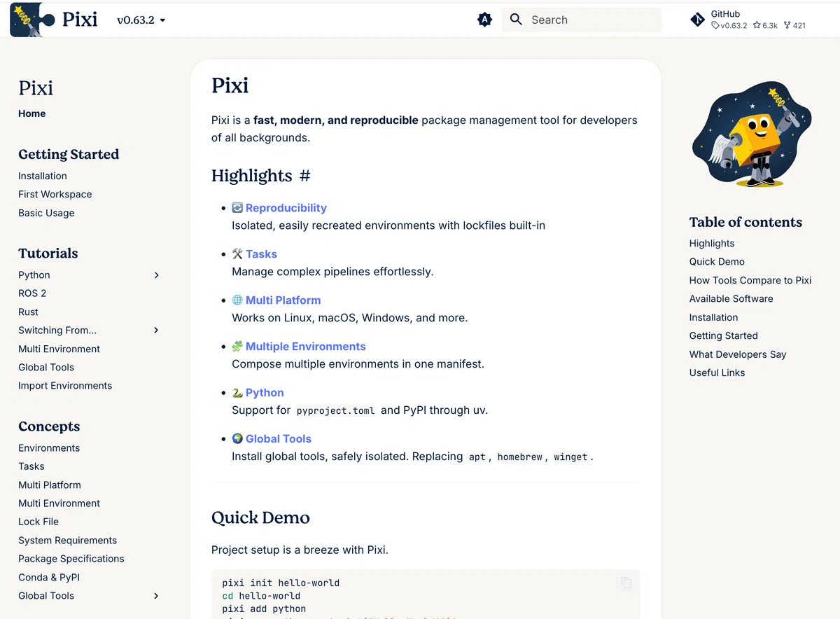The image size is (840, 619).
Task: Expand the Python tutorials chevron
Action: [156, 275]
